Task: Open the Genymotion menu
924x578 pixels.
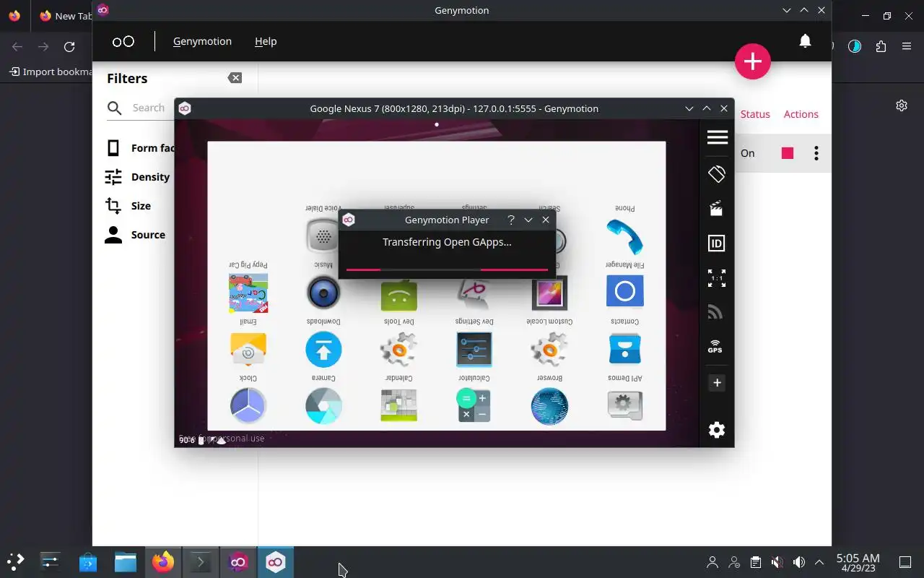Action: [x=202, y=41]
